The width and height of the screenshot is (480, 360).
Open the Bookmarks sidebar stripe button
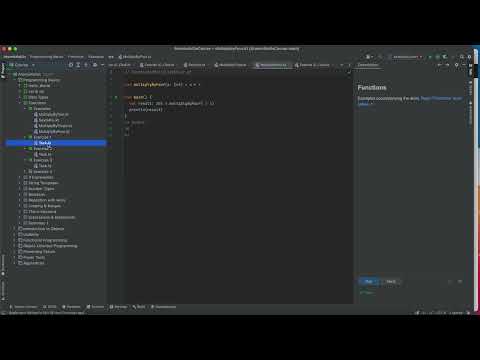click(x=3, y=265)
